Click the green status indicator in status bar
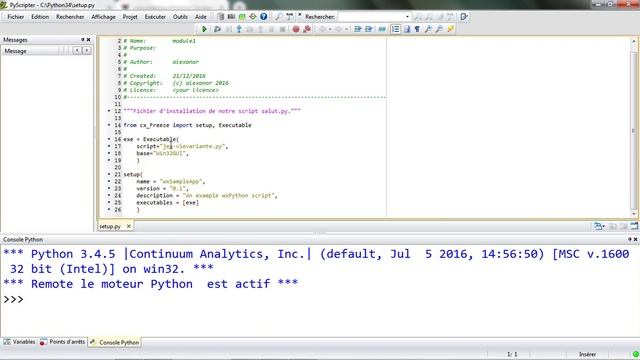Screen dimensions: 640x360 coord(636,354)
